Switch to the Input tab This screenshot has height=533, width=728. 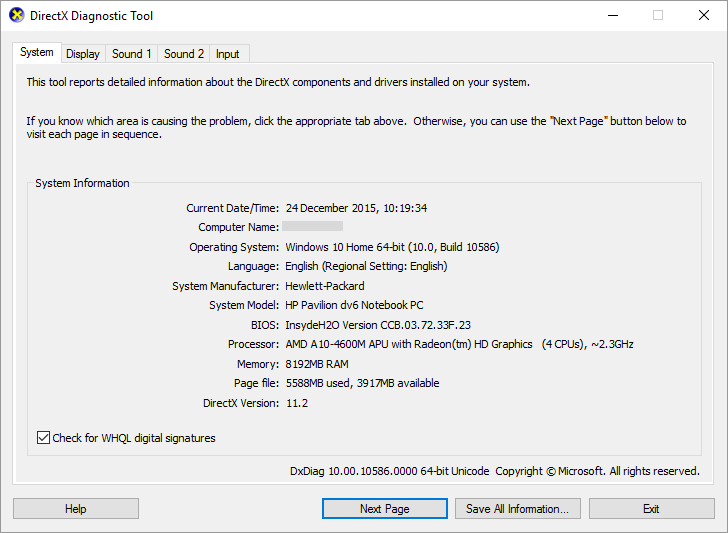[228, 54]
